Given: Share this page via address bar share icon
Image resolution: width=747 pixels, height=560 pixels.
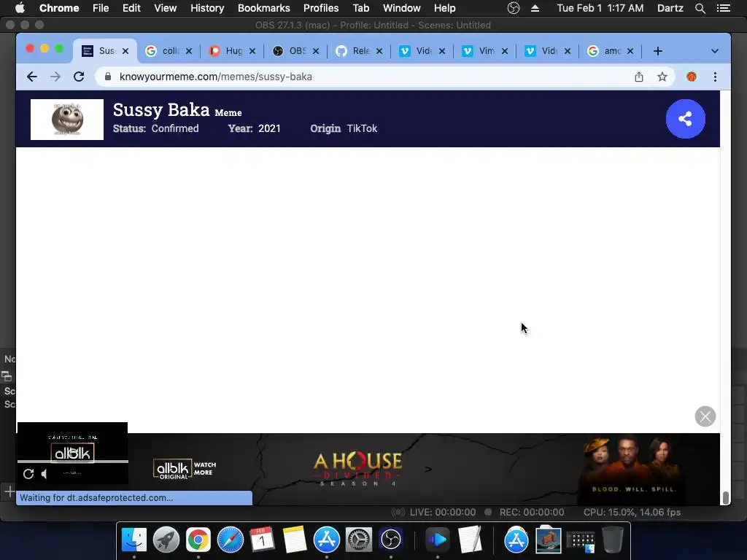Looking at the screenshot, I should point(639,77).
